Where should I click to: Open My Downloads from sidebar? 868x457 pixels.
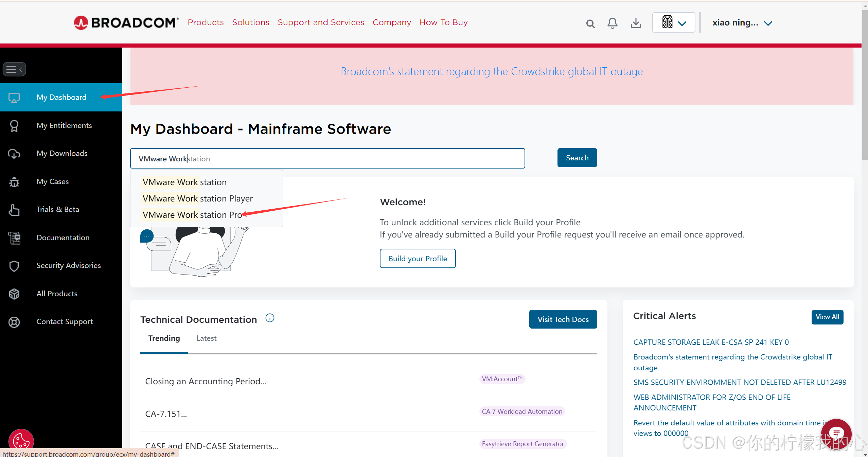pos(61,153)
